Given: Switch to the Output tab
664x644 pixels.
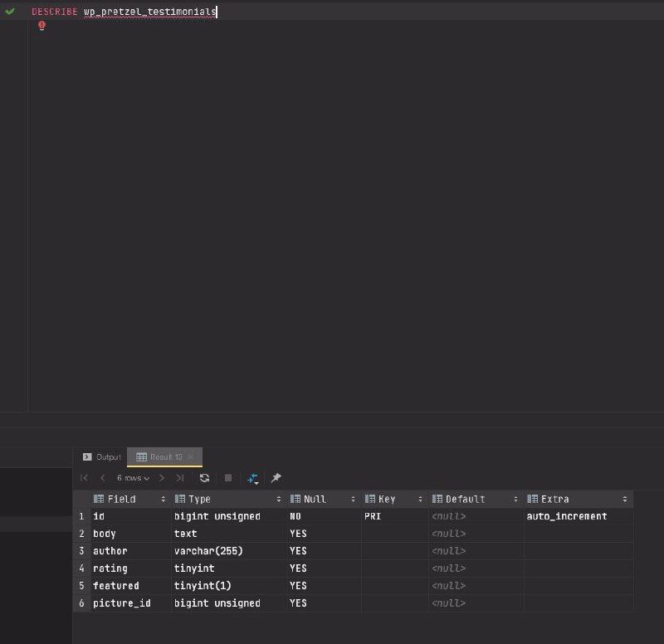Looking at the screenshot, I should coord(102,456).
